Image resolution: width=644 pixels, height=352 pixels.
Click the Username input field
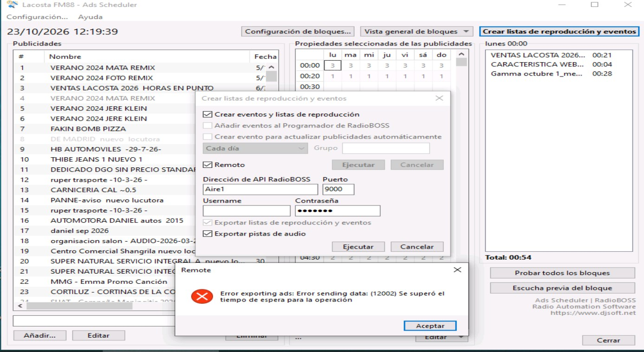tap(247, 211)
